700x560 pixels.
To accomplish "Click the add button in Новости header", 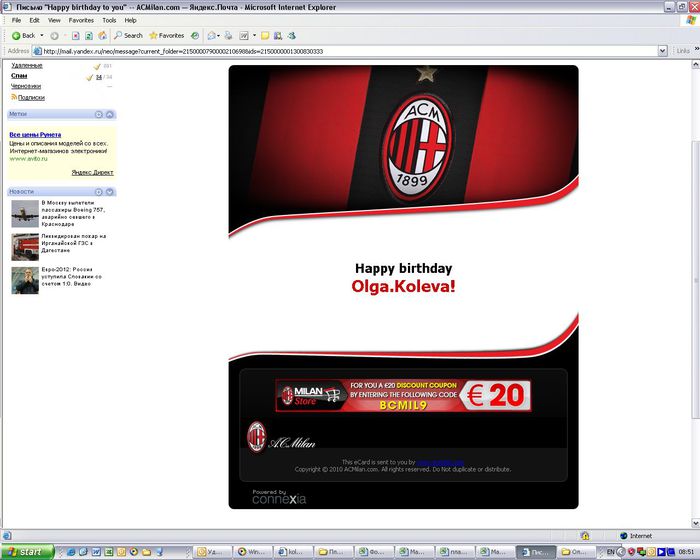I will (x=99, y=192).
